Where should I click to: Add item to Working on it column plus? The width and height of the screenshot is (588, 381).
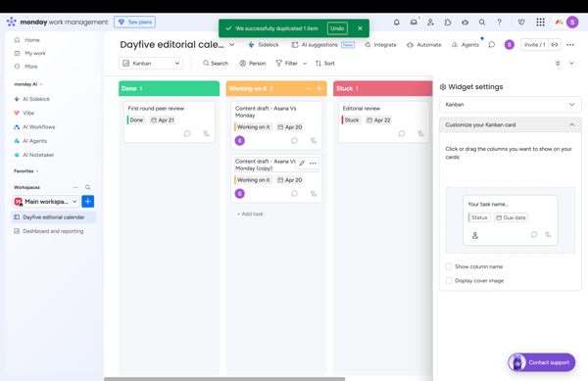(319, 89)
